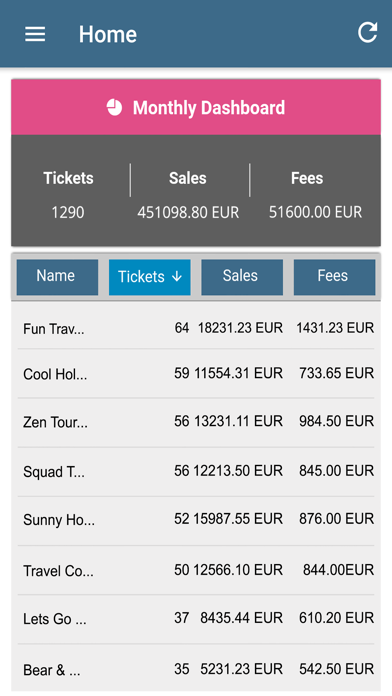Toggle the Tickets sort order
392x696 pixels.
tap(150, 277)
